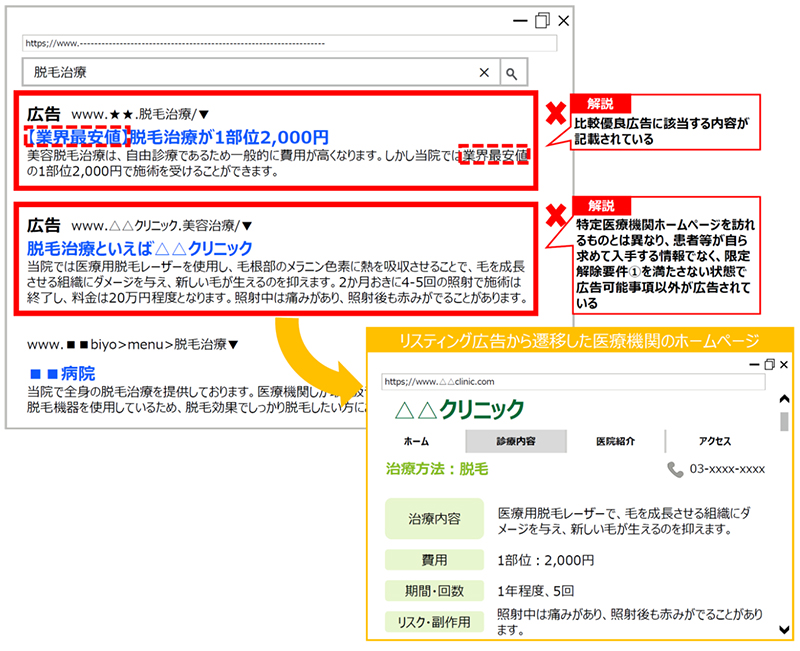This screenshot has height=651, width=800.
Task: Click the phone icon beside 03-xxxx-xxxx
Action: point(676,469)
